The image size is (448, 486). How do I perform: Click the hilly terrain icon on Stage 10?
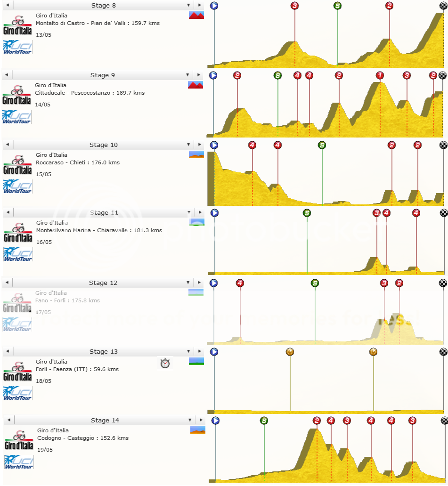196,154
